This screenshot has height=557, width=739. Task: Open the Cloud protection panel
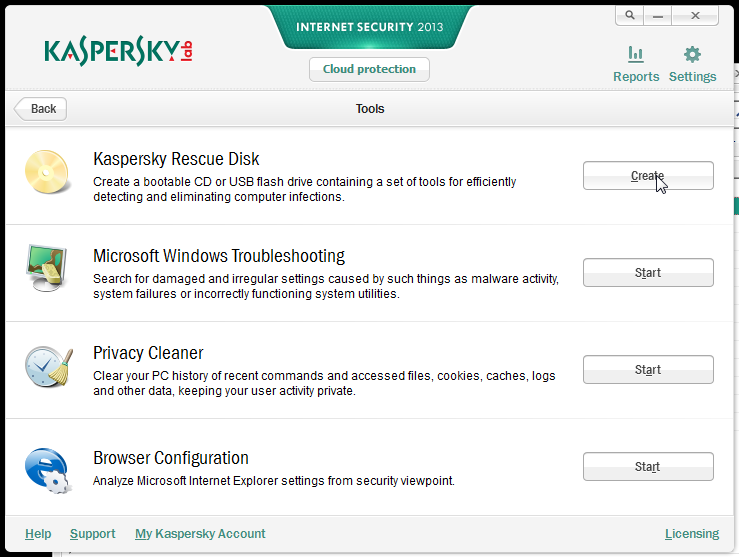point(369,69)
